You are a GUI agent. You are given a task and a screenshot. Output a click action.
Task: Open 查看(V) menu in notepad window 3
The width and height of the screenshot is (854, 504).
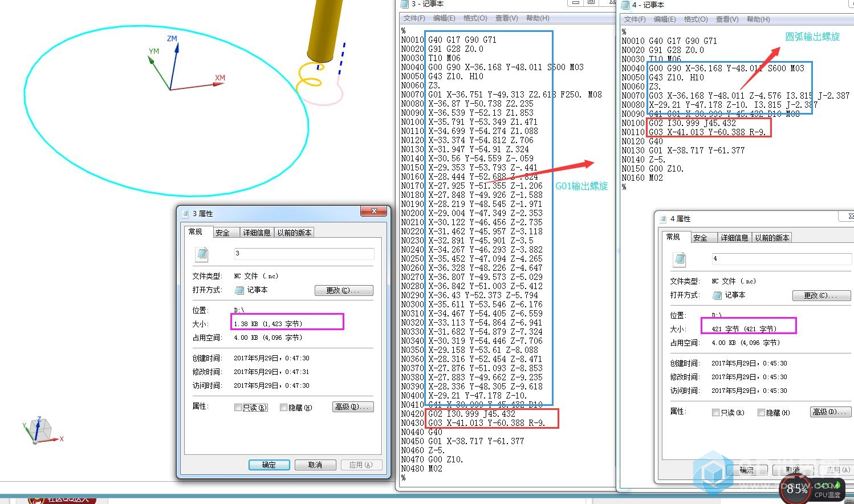tap(506, 18)
